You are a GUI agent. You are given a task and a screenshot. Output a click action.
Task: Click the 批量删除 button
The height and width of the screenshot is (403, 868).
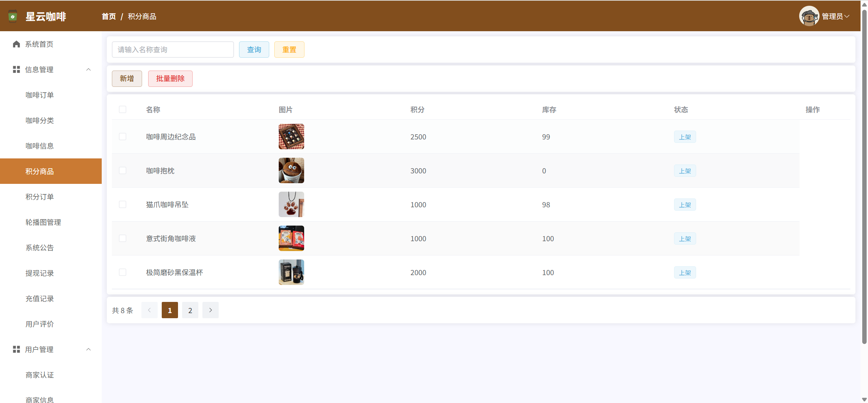click(170, 79)
